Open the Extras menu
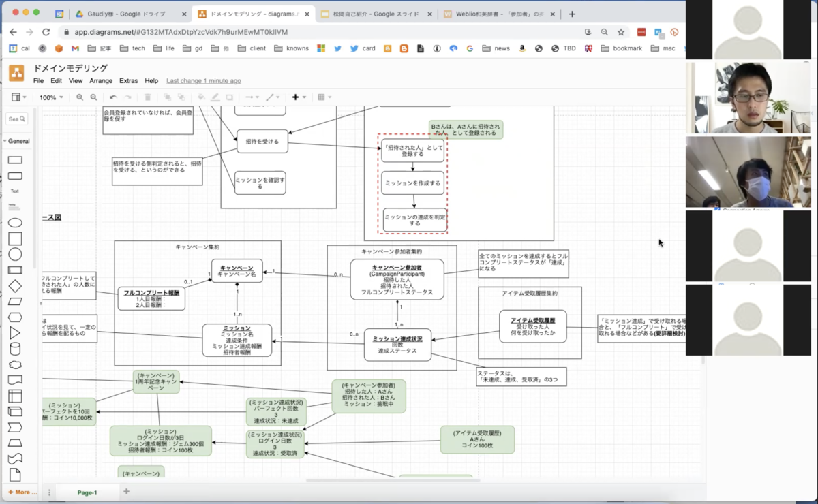Viewport: 818px width, 504px height. [x=129, y=80]
